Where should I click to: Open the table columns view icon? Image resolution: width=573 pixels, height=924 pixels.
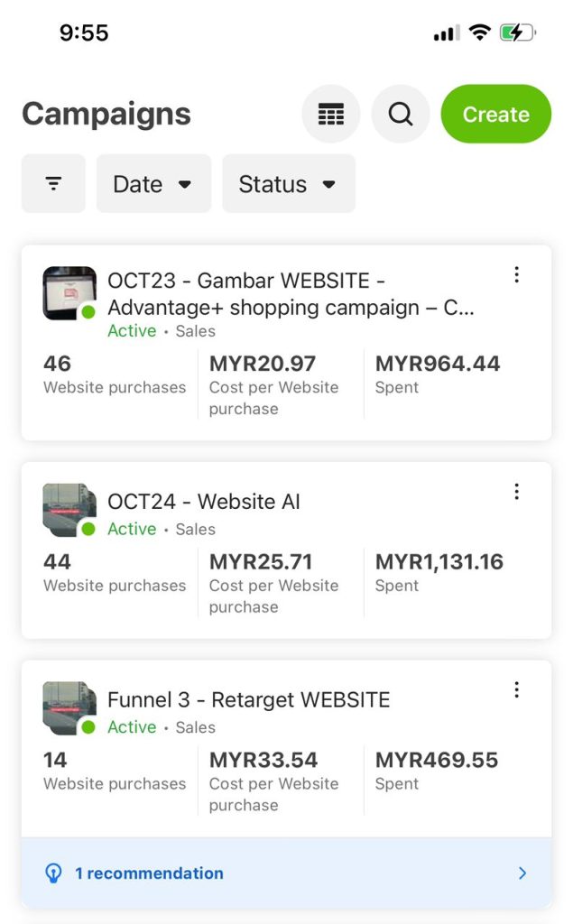(x=331, y=115)
